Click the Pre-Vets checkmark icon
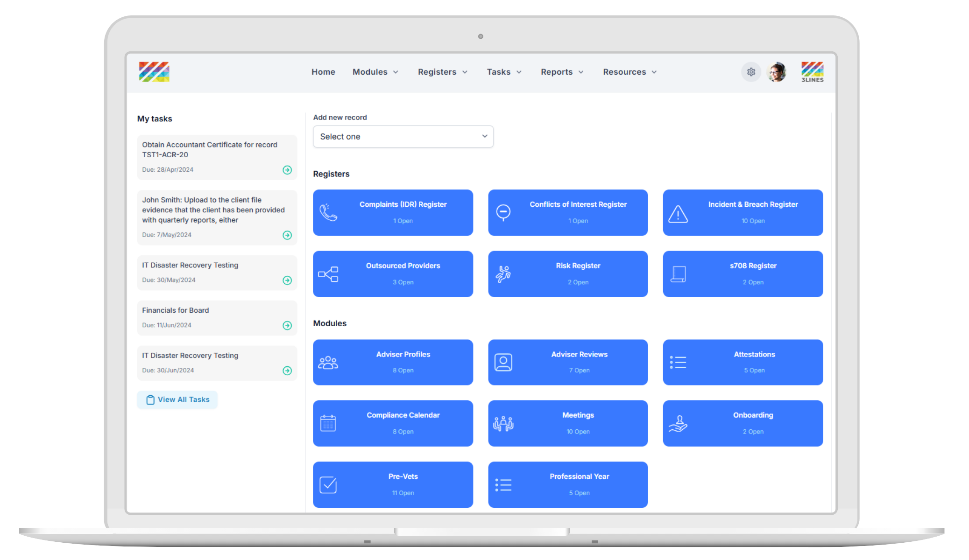This screenshot has height=560, width=969. coord(328,485)
